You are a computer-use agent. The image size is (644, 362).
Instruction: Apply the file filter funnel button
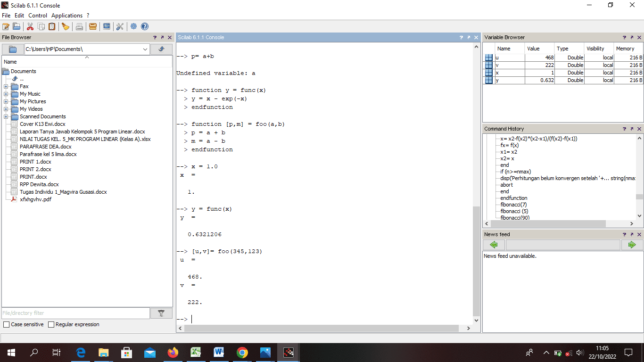tap(161, 313)
